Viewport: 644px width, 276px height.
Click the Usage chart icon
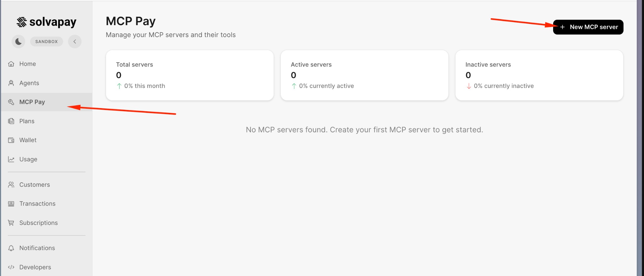click(x=11, y=159)
